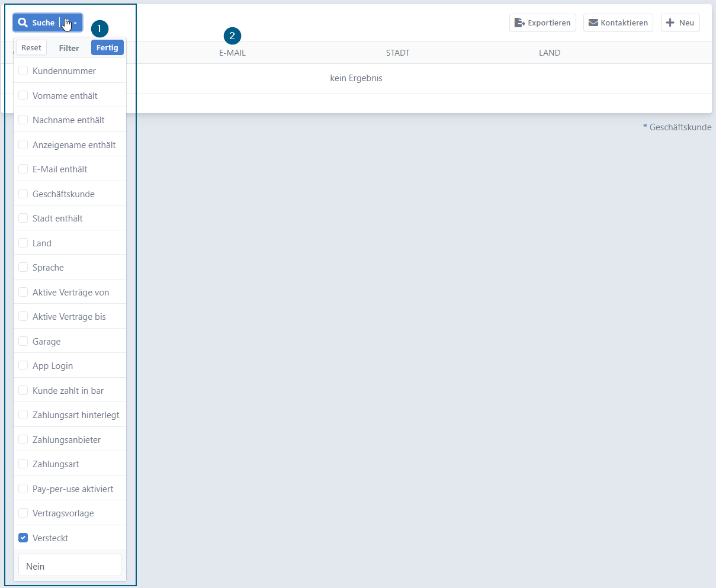The image size is (716, 588).
Task: Confirm filters with the Fertig button
Action: 107,48
